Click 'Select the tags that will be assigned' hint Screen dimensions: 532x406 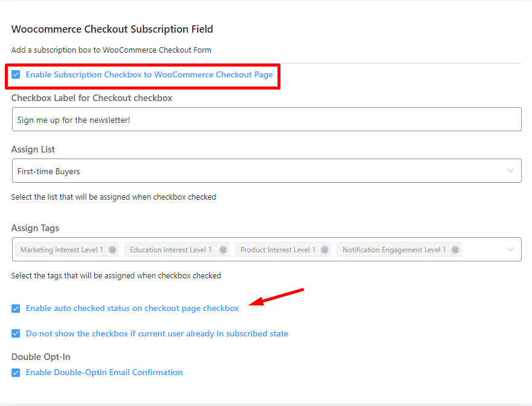click(x=116, y=276)
